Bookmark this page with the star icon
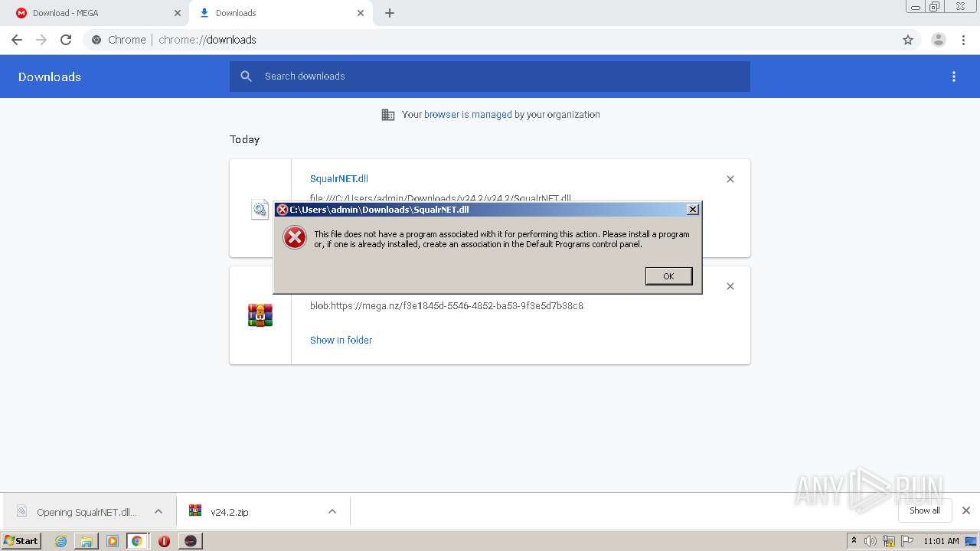Screen dimensions: 980x551 click(908, 40)
